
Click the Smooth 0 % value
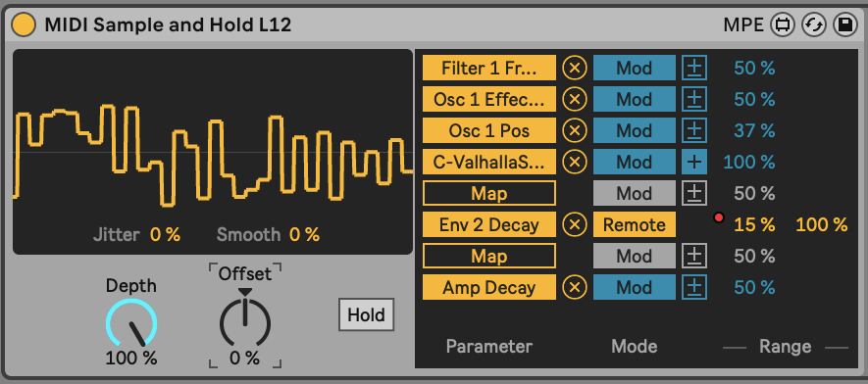point(304,235)
